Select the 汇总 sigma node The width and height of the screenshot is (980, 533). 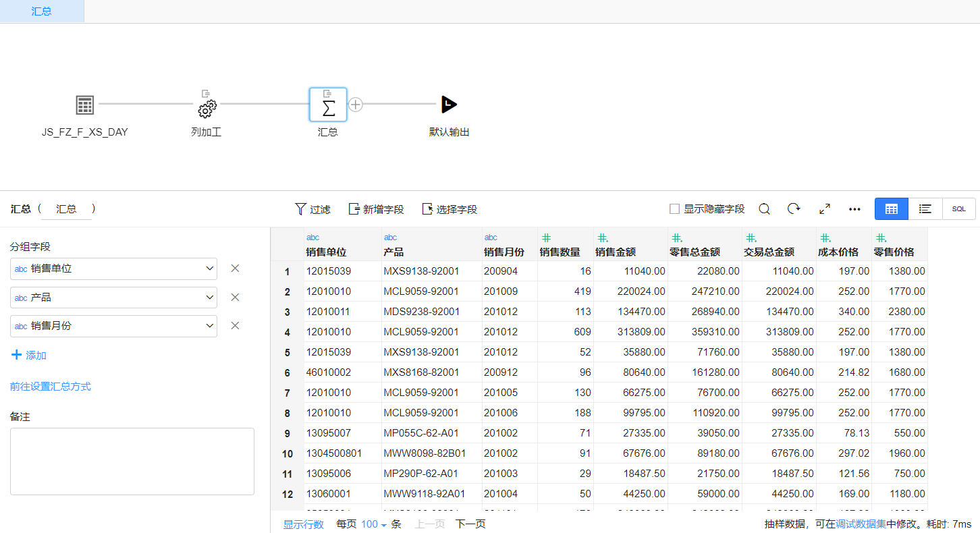(328, 105)
